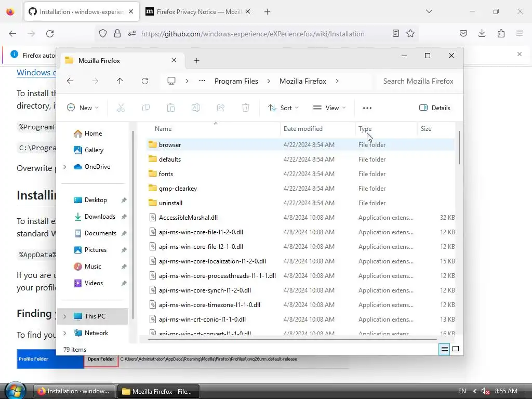The image size is (532, 399).
Task: Open a new Firefox tab
Action: (268, 12)
